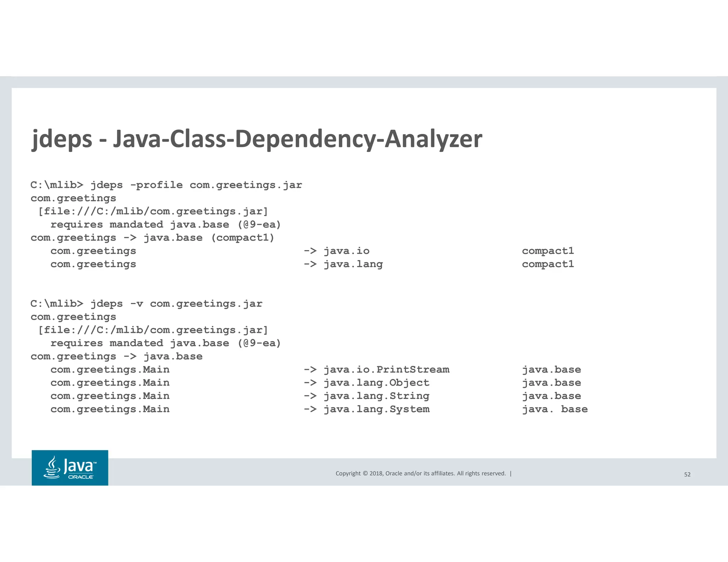Click the jdeps -v command line

[146, 304]
